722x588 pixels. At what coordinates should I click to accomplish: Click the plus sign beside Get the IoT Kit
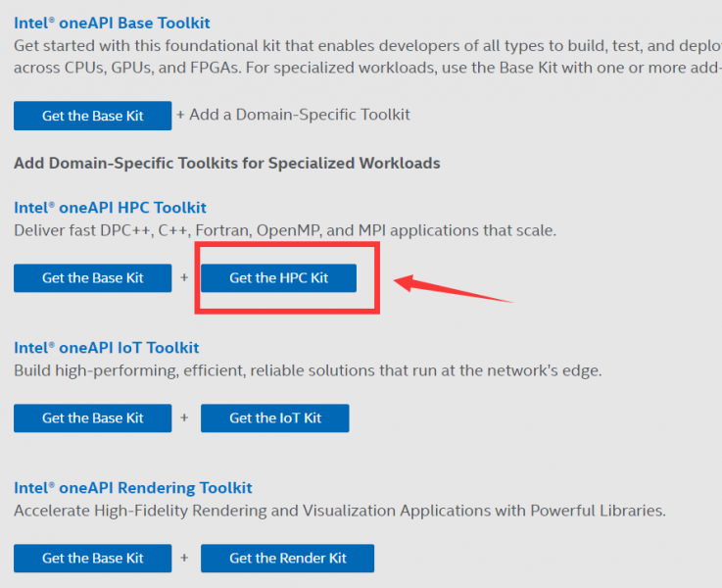point(183,418)
